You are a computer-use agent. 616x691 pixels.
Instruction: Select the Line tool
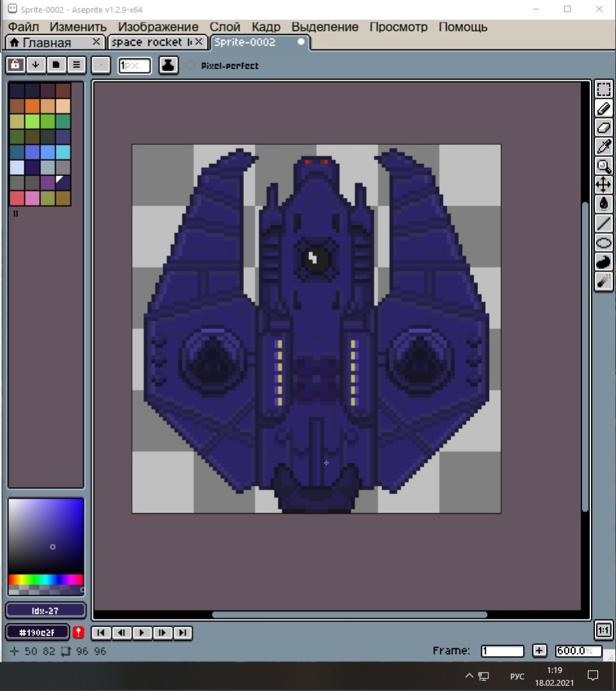(604, 224)
